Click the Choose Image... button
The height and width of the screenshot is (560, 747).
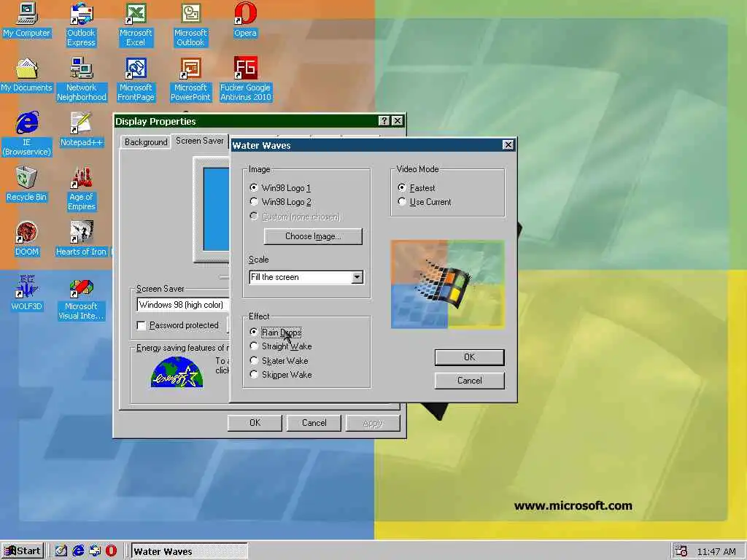coord(313,236)
